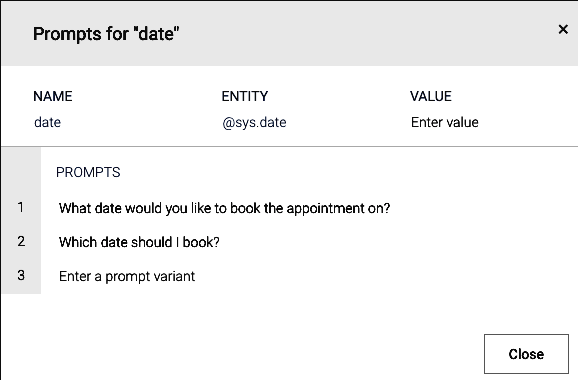Image resolution: width=578 pixels, height=380 pixels.
Task: Click the NAME column heading
Action: [53, 97]
